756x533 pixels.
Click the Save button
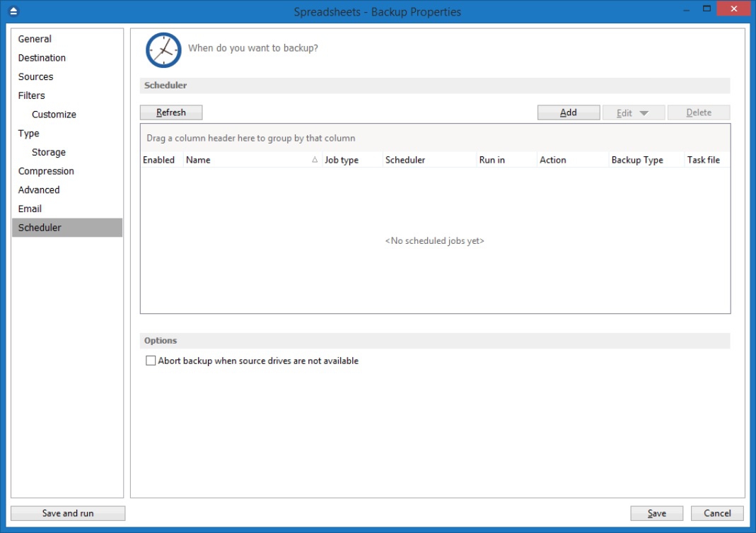[x=656, y=513]
